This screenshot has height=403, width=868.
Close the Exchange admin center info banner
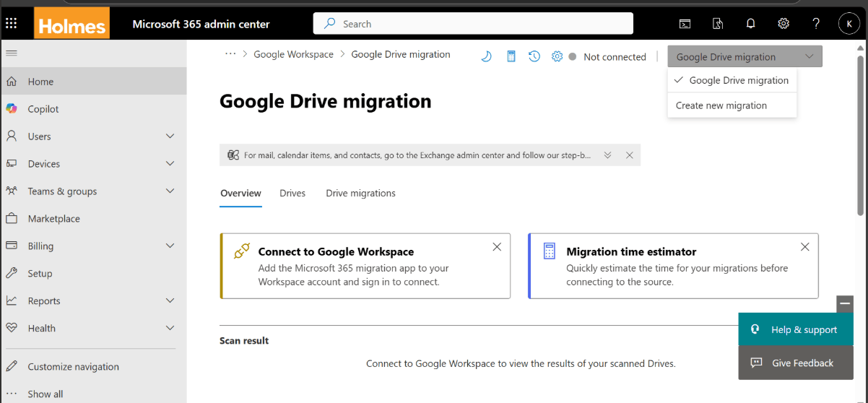[630, 155]
